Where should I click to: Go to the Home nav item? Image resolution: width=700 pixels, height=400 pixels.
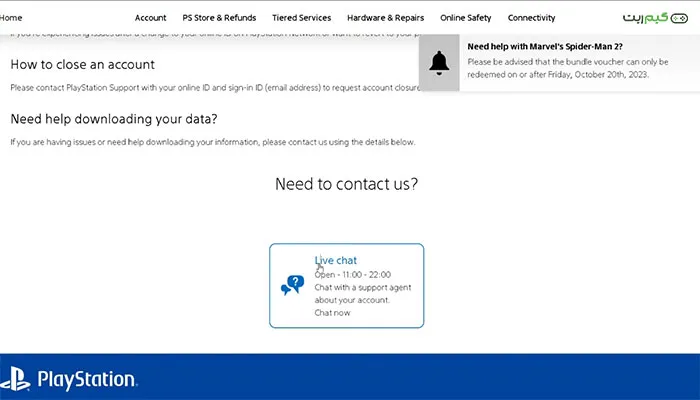[x=11, y=18]
